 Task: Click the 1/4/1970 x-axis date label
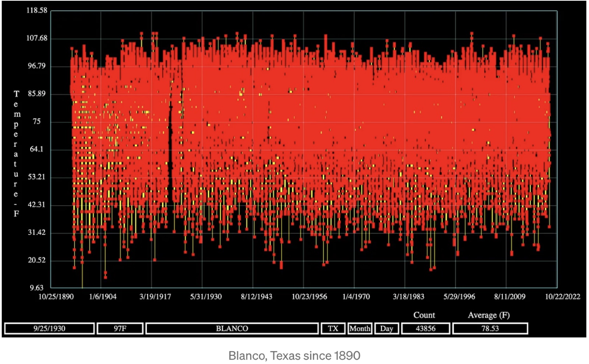click(x=356, y=297)
